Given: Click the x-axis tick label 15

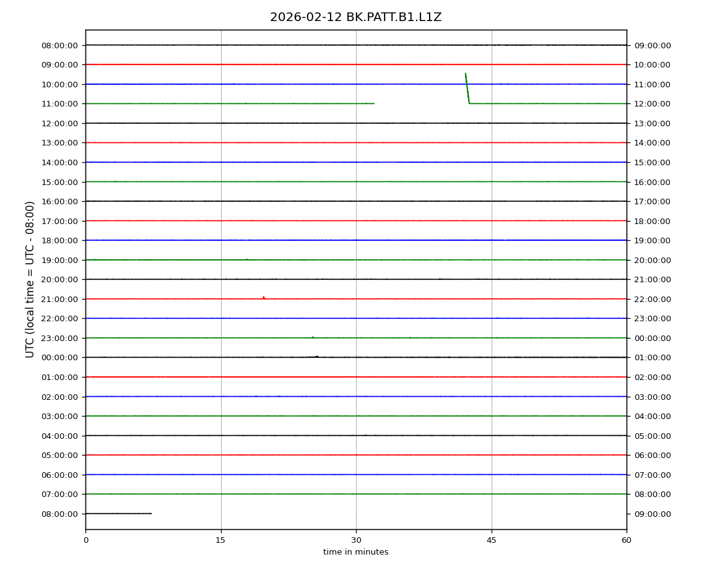Looking at the screenshot, I should (220, 540).
